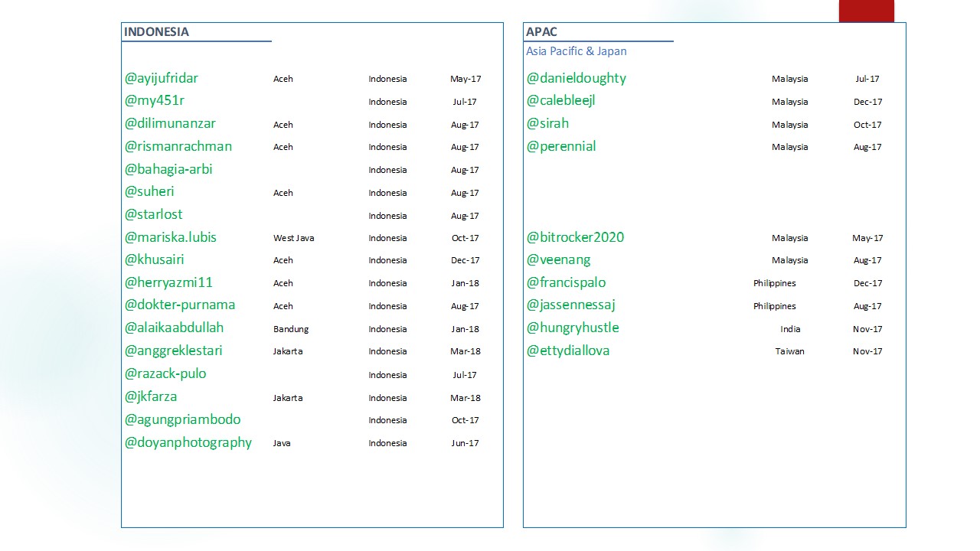Select the username @razack-pulo

click(165, 374)
